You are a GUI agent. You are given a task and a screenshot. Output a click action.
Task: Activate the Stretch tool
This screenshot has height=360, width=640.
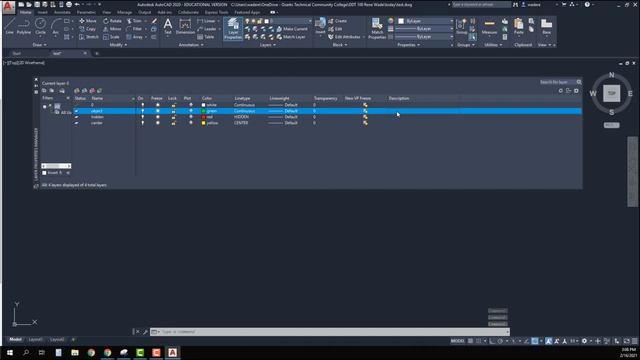(89, 37)
